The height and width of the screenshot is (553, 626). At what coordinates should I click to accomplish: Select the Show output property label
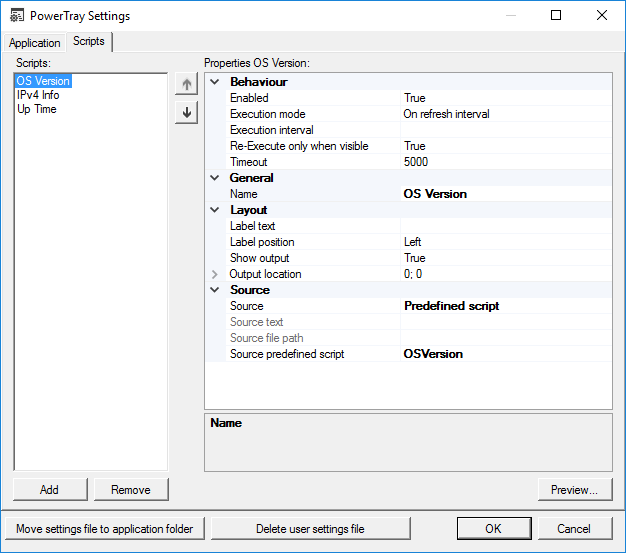(x=260, y=258)
